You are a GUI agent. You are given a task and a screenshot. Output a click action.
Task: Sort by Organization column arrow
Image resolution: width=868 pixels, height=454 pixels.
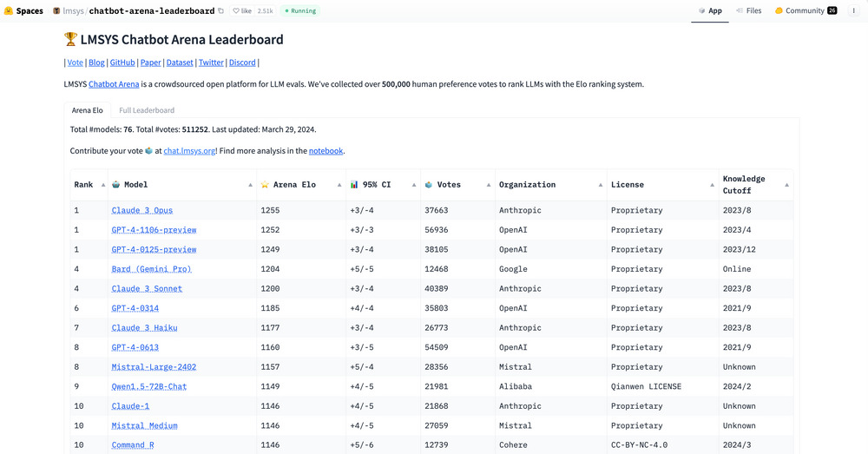[x=601, y=185]
